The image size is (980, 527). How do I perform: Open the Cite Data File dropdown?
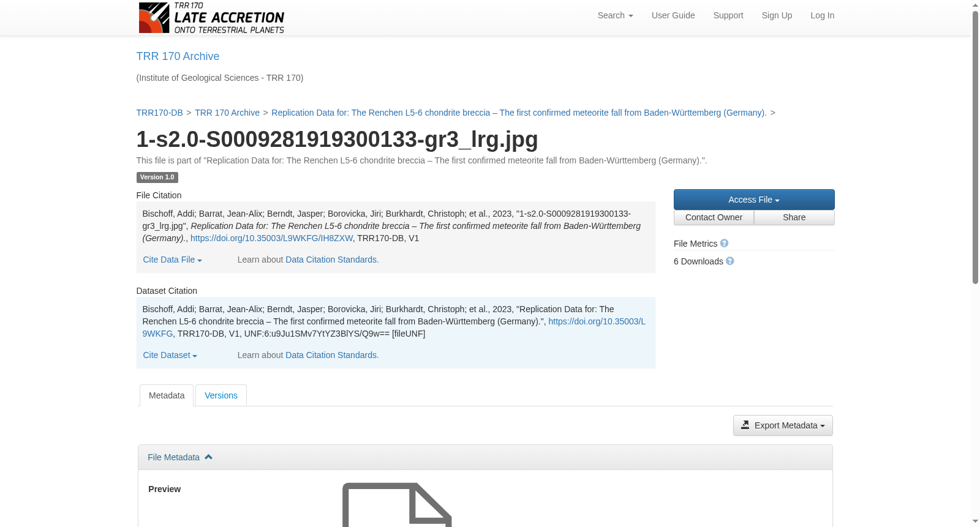[172, 260]
